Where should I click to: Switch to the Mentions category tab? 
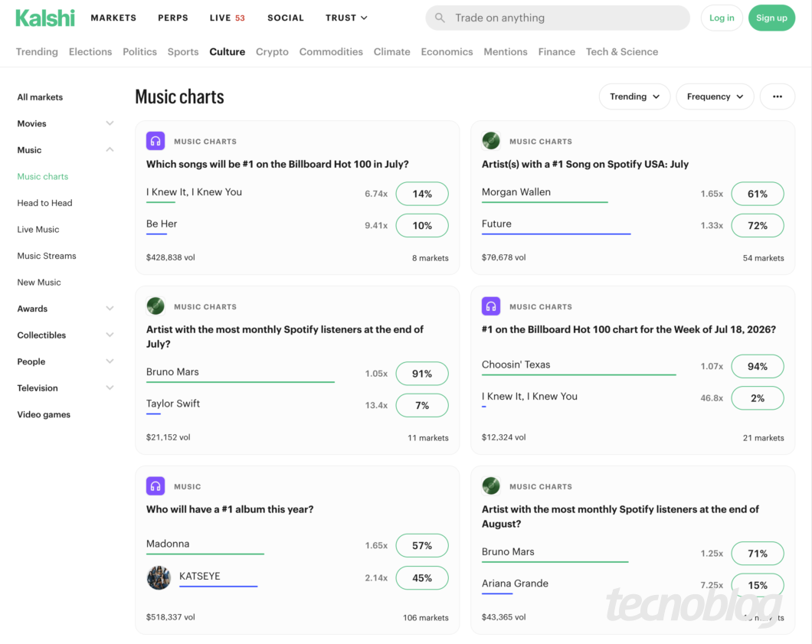tap(506, 52)
